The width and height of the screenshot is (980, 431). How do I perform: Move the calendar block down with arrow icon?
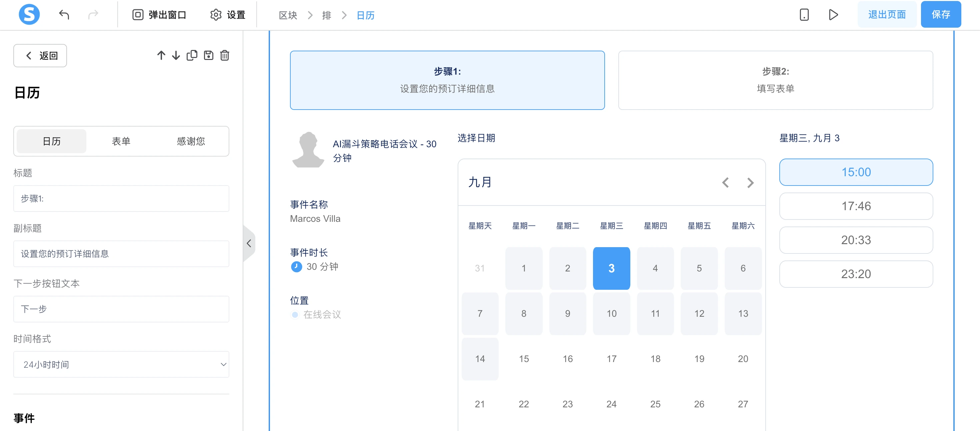coord(176,55)
